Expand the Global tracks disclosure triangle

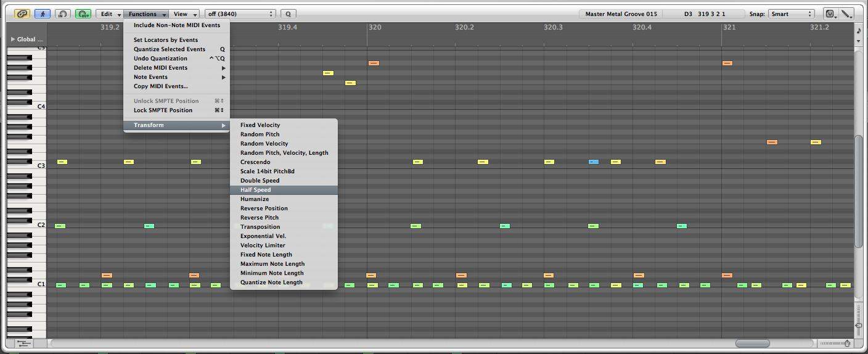(x=13, y=39)
